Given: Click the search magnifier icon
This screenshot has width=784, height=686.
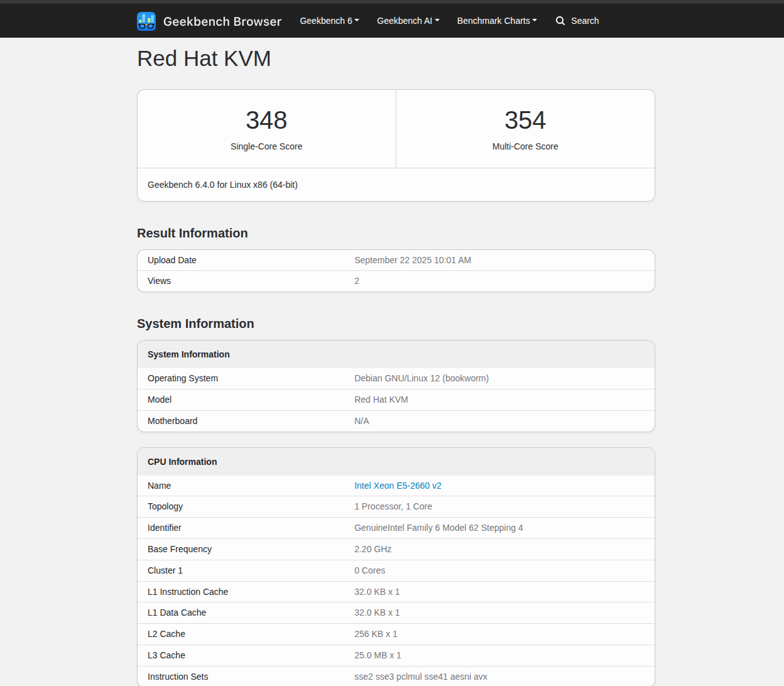Looking at the screenshot, I should [560, 21].
